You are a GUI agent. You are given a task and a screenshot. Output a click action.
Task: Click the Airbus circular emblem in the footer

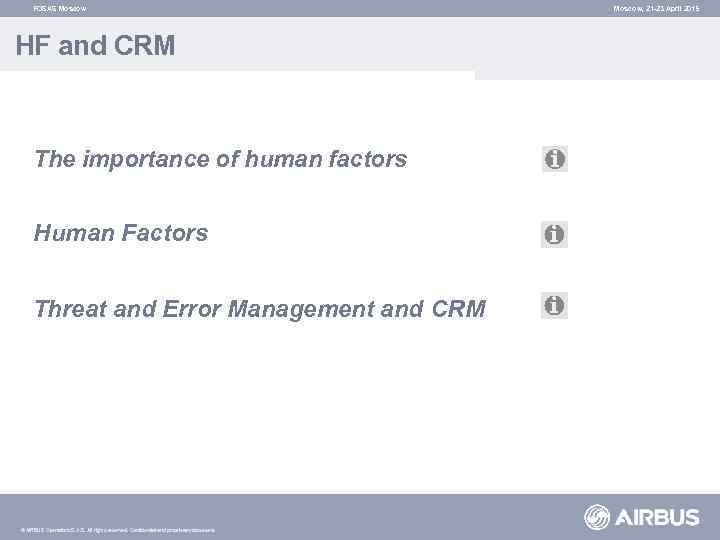598,517
